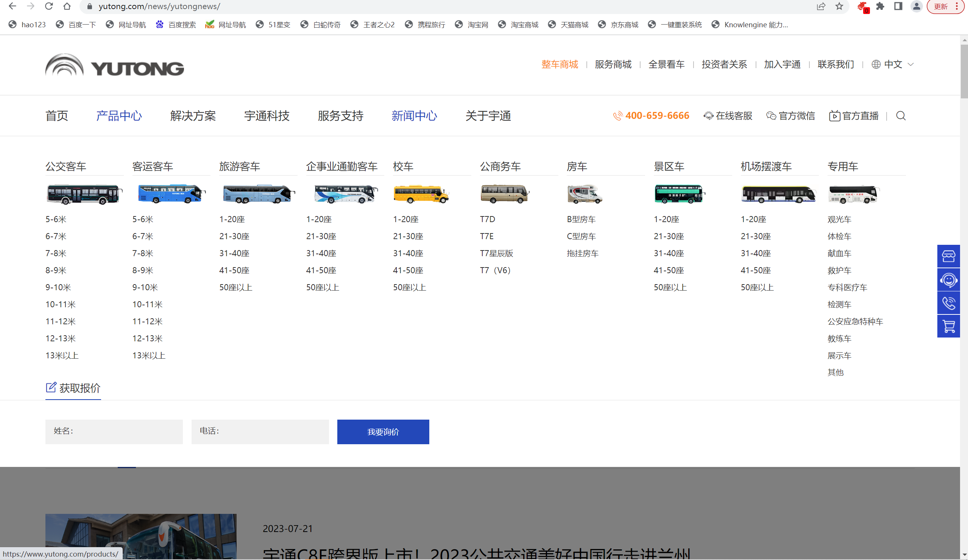Open 宇通科技 navigation menu

pyautogui.click(x=267, y=115)
